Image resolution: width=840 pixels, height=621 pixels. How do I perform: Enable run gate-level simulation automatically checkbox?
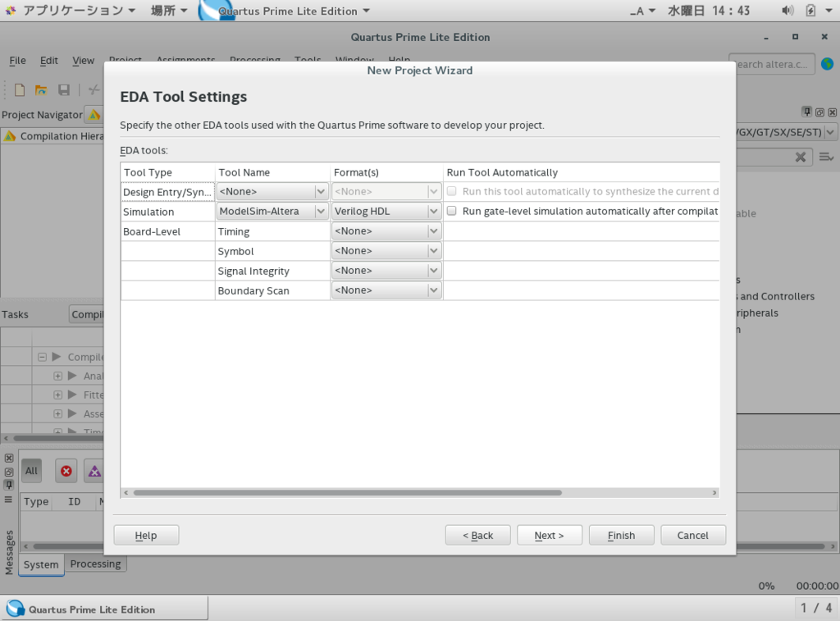tap(452, 211)
